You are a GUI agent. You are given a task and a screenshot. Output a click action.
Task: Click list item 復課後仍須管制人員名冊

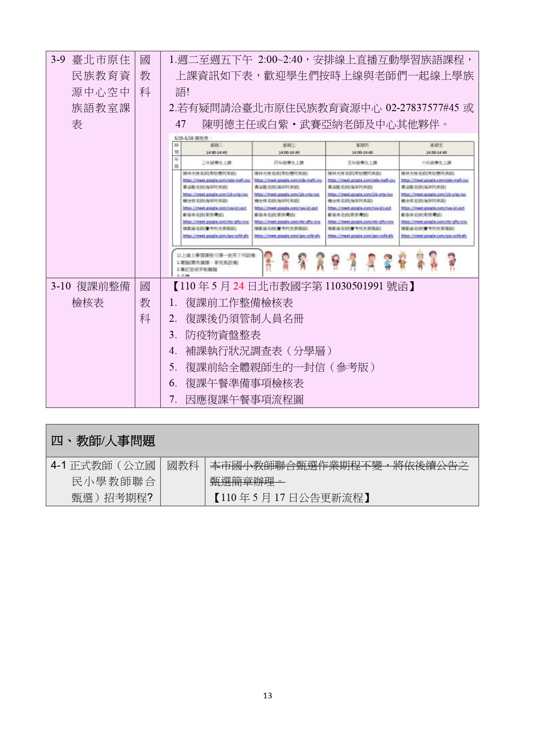click(244, 319)
